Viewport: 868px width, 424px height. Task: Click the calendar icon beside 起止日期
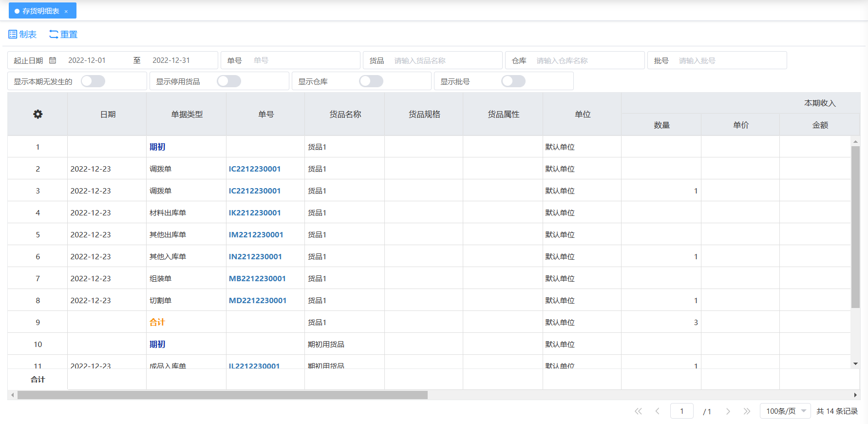(53, 60)
